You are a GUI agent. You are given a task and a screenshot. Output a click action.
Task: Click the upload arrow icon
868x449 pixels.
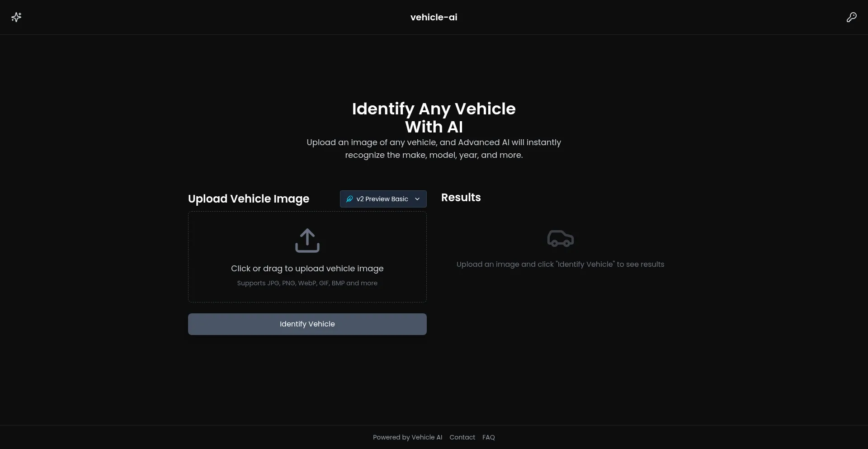[307, 240]
